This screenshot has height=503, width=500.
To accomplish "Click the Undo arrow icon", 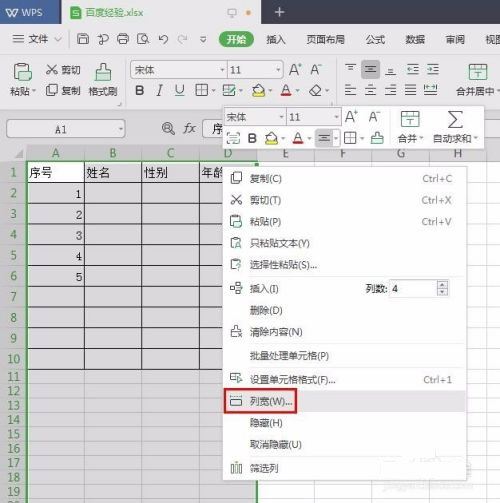I will coord(163,39).
